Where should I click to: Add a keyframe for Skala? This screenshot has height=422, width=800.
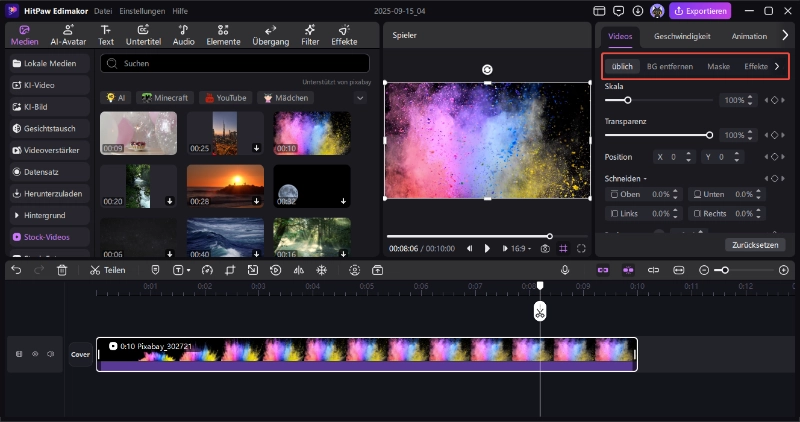[774, 100]
